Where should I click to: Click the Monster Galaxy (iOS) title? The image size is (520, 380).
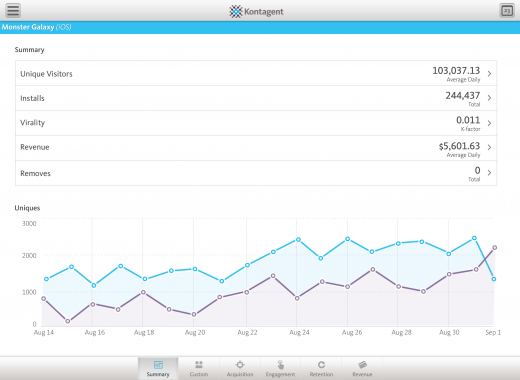pos(36,27)
